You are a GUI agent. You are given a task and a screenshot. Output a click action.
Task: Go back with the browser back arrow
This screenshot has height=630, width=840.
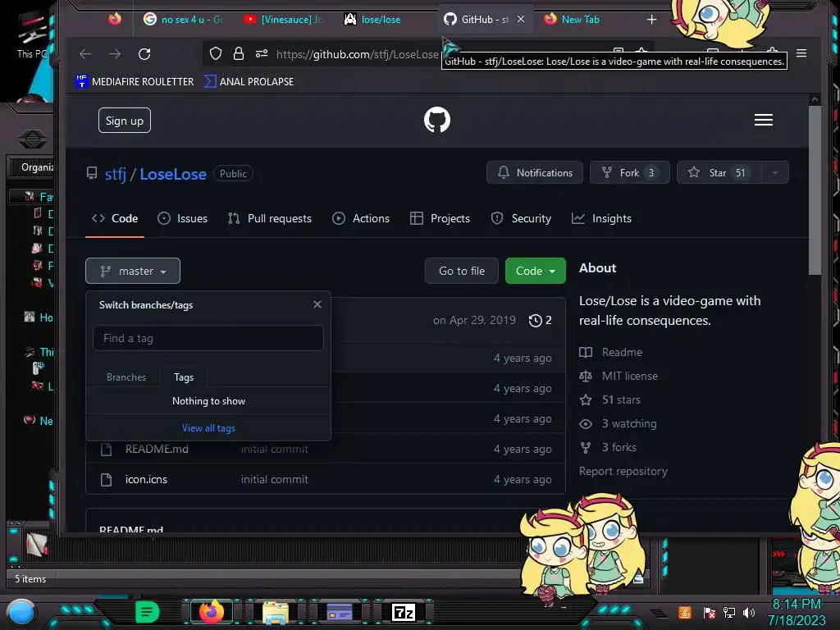click(85, 53)
